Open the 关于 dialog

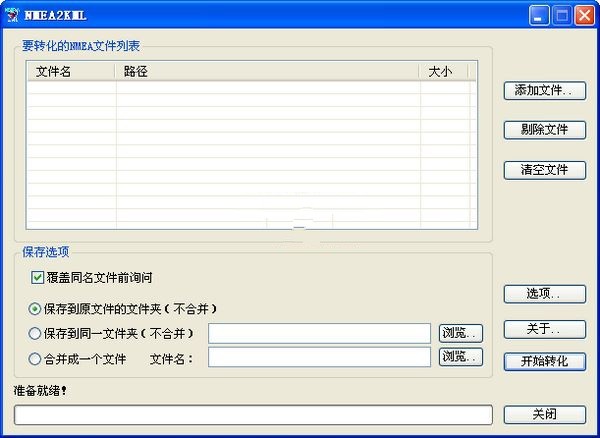pyautogui.click(x=545, y=329)
